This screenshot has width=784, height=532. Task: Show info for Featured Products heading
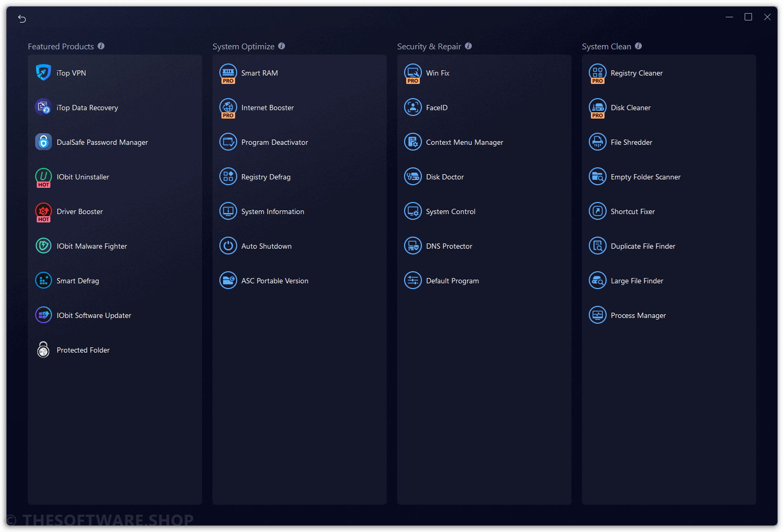(x=101, y=46)
